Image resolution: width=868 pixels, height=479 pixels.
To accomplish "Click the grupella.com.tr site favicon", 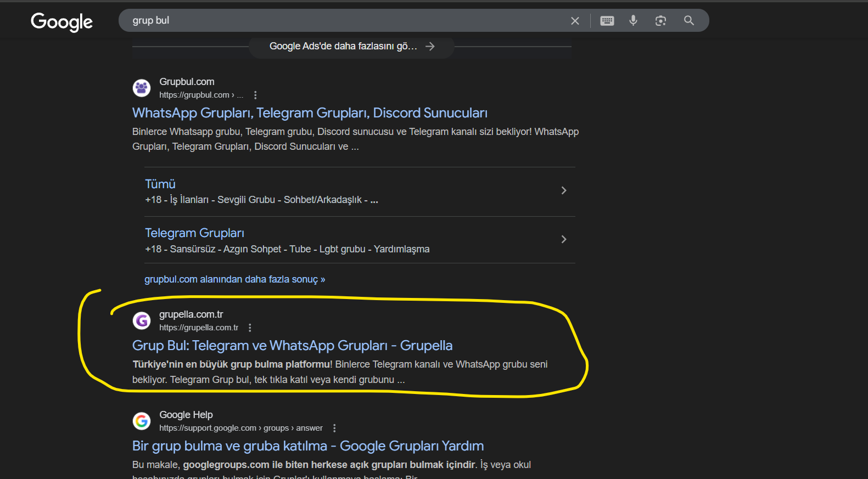I will click(x=142, y=320).
